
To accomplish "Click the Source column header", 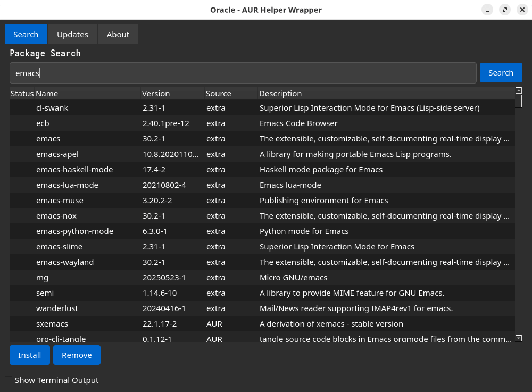I will [230, 94].
